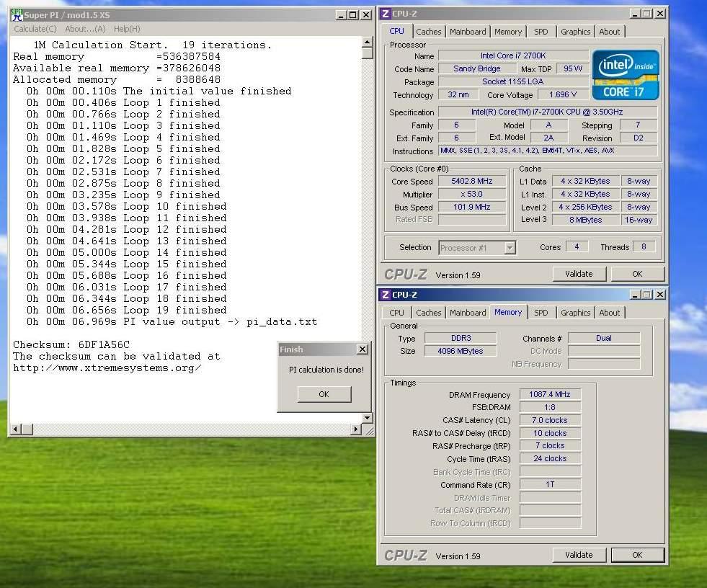Click the Super PI horizontal scrollbar thumb
Screen dimensions: 707x588
[27, 429]
